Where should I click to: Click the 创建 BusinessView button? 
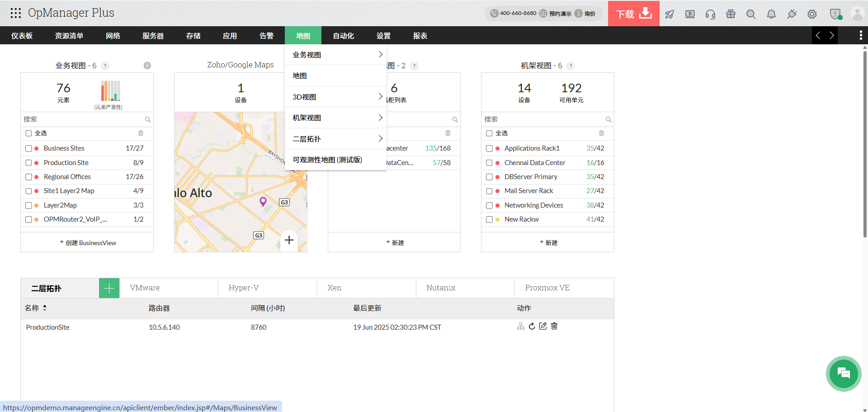pyautogui.click(x=89, y=242)
